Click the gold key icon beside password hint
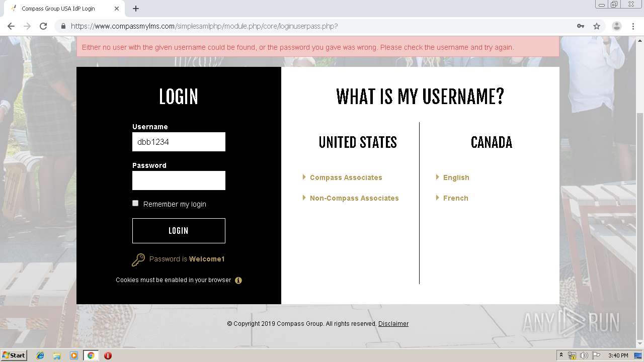Image resolution: width=644 pixels, height=362 pixels. coord(138,259)
